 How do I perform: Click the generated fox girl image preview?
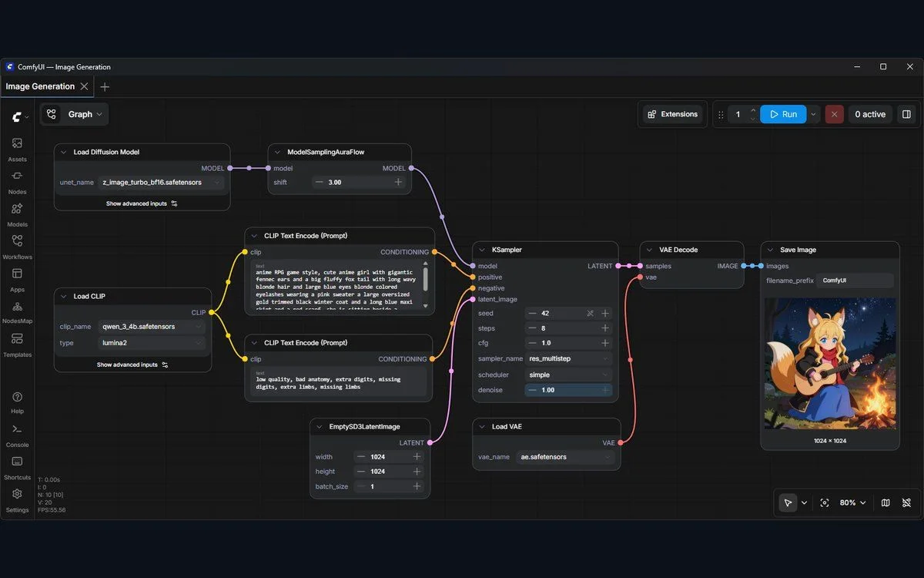click(x=830, y=364)
